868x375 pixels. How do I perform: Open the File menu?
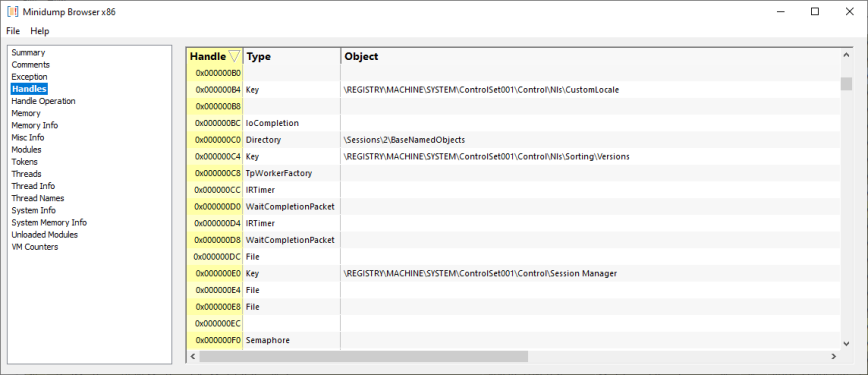(x=13, y=31)
